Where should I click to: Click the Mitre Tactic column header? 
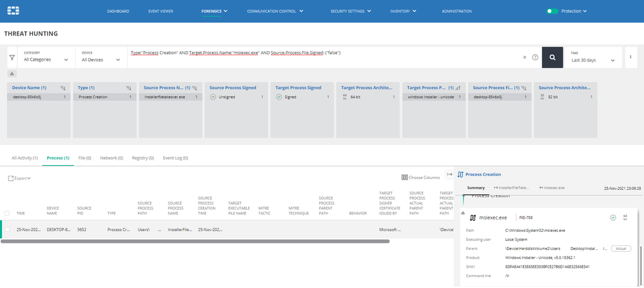click(x=266, y=211)
